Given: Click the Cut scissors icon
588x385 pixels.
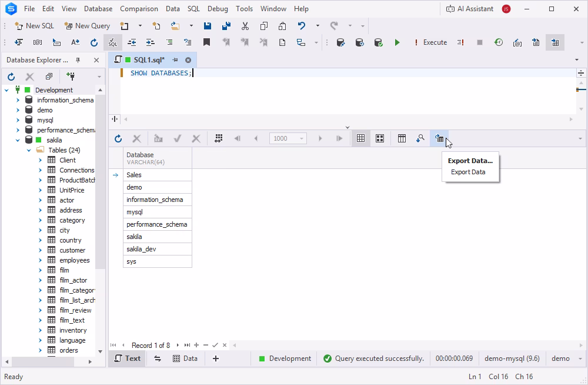Looking at the screenshot, I should click(245, 26).
